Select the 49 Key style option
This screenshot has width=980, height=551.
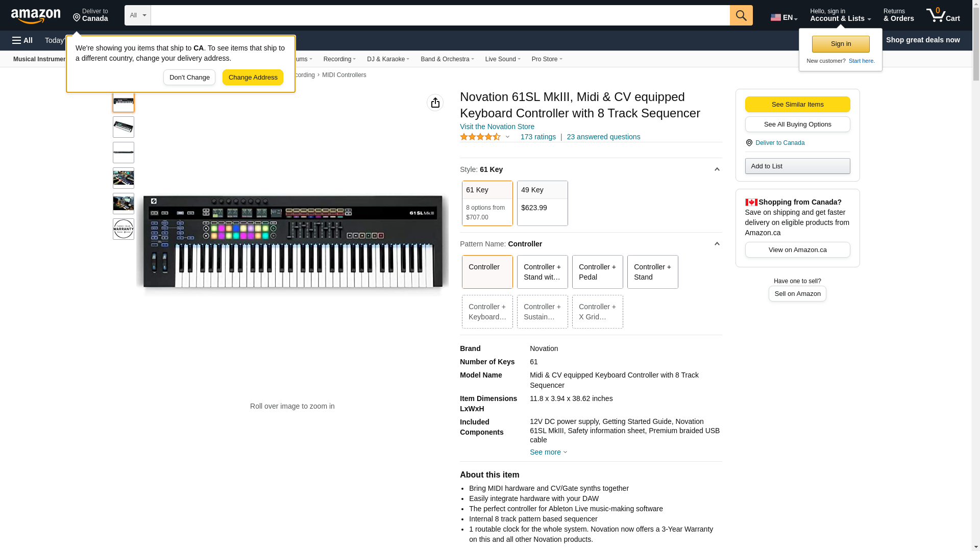(x=542, y=203)
